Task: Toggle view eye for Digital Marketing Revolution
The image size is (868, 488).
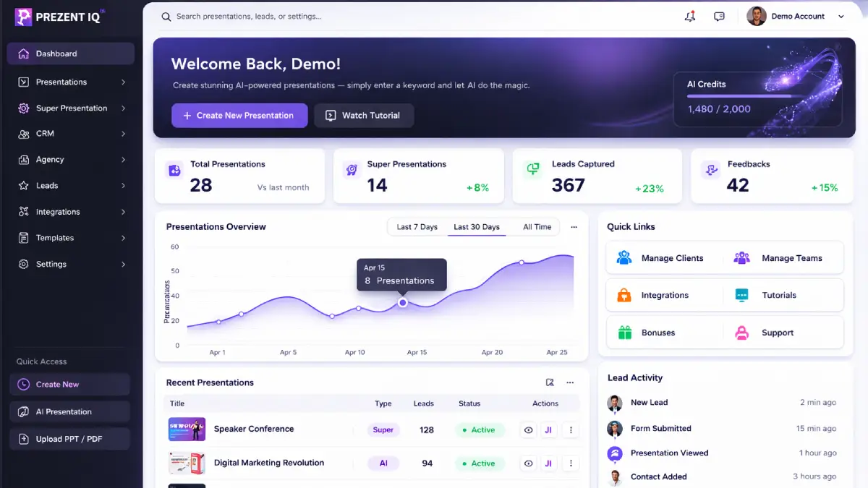Action: pos(529,463)
